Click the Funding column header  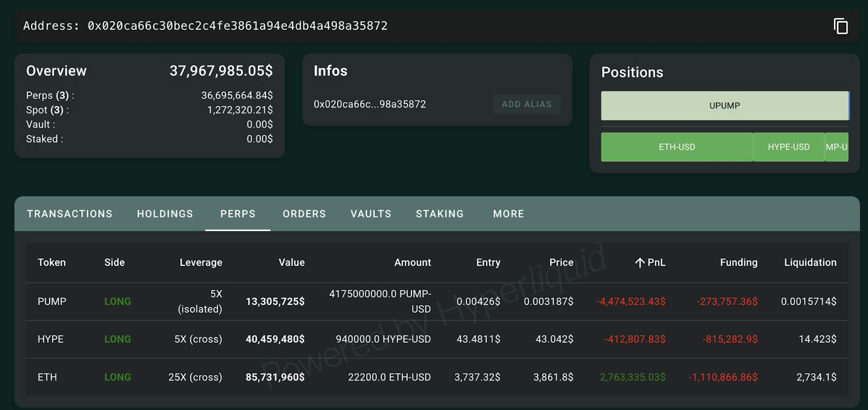(x=738, y=263)
